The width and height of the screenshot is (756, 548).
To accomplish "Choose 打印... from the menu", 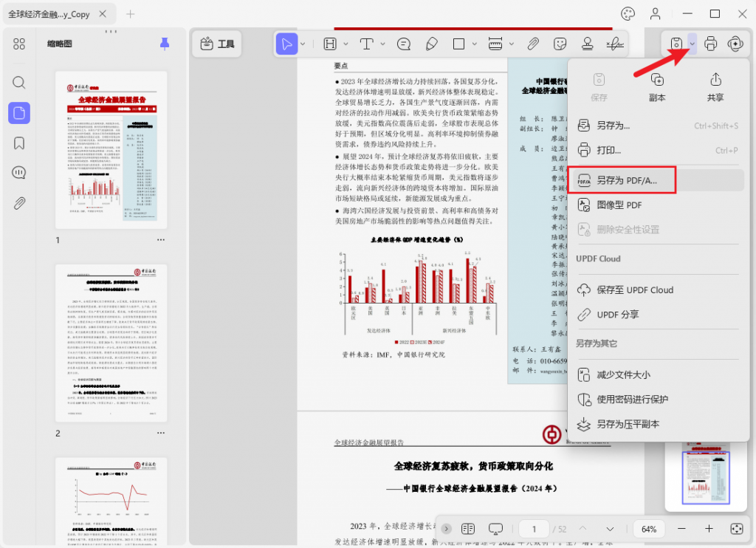I will (x=658, y=150).
